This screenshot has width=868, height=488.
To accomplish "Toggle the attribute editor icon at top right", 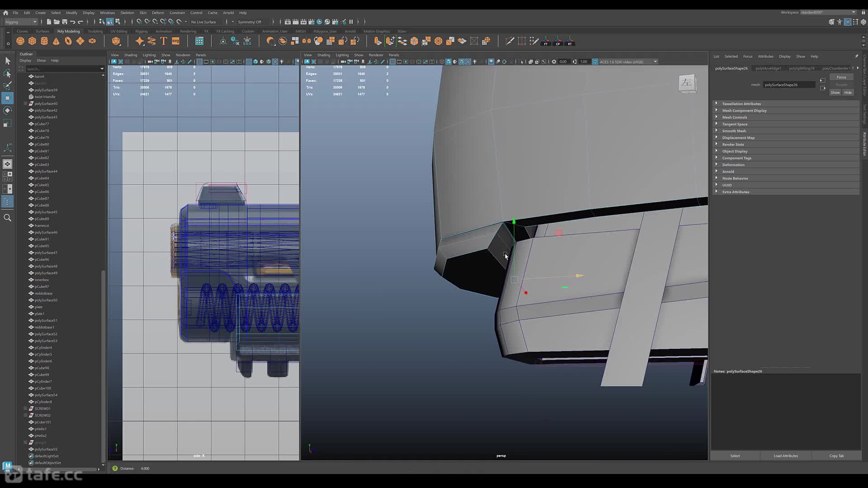I will [x=848, y=22].
